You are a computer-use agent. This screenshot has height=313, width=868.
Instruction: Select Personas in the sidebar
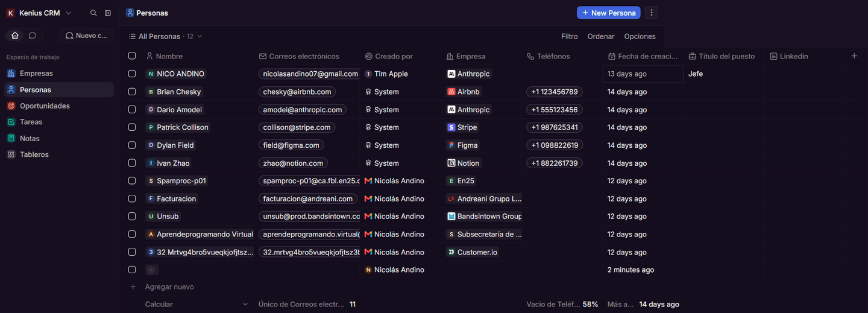pos(58,90)
